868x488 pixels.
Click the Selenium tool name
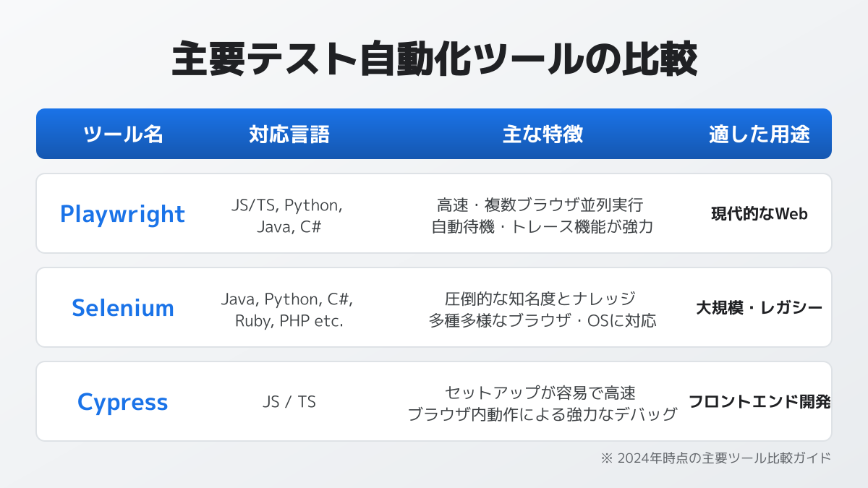pyautogui.click(x=123, y=308)
